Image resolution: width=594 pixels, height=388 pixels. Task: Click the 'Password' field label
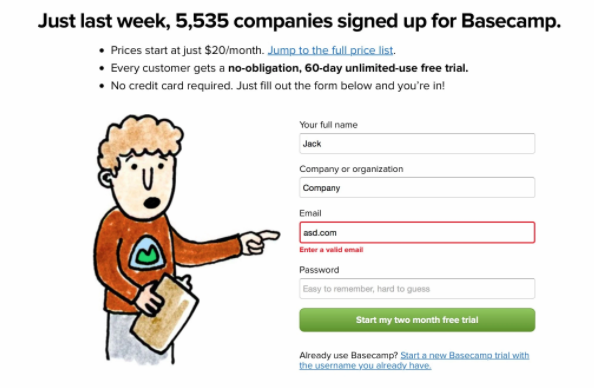click(319, 270)
